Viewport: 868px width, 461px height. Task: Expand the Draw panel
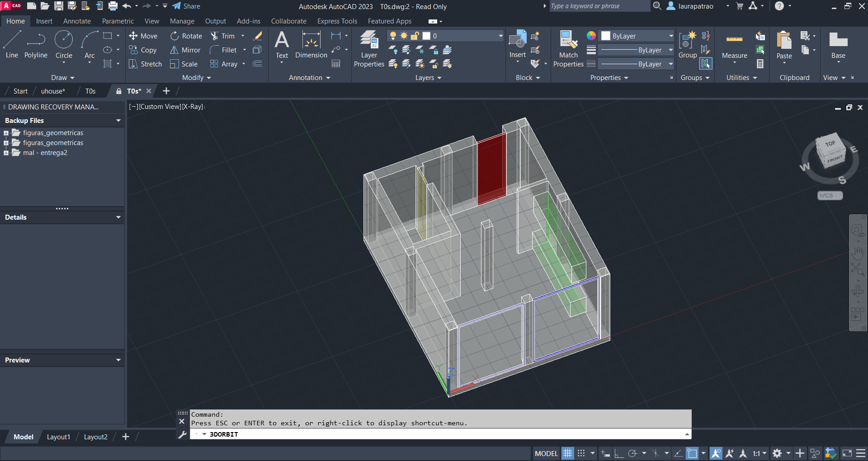point(62,78)
